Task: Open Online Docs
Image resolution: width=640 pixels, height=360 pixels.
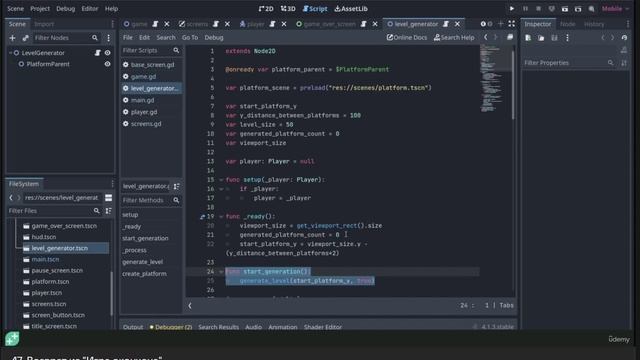Action: (x=407, y=38)
